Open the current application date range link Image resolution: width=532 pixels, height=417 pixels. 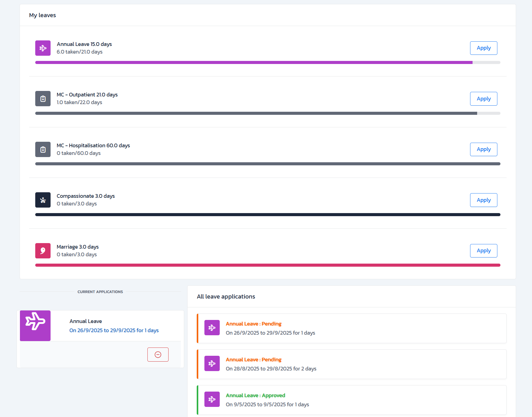[x=114, y=330]
